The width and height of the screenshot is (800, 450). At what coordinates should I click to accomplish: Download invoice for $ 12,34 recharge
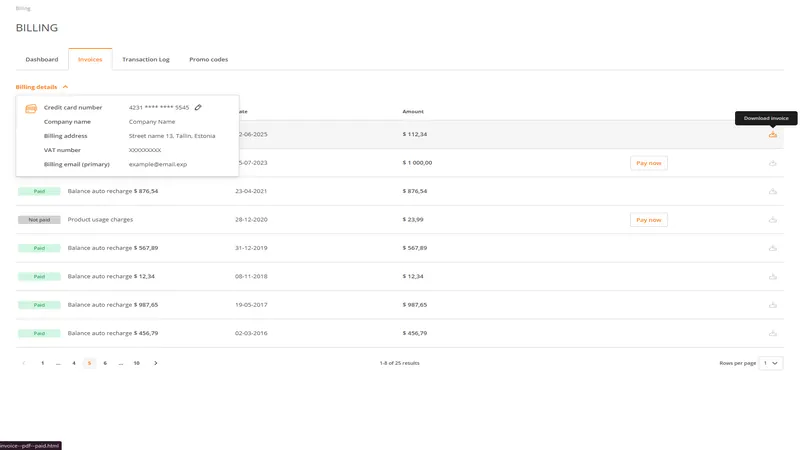pos(772,276)
